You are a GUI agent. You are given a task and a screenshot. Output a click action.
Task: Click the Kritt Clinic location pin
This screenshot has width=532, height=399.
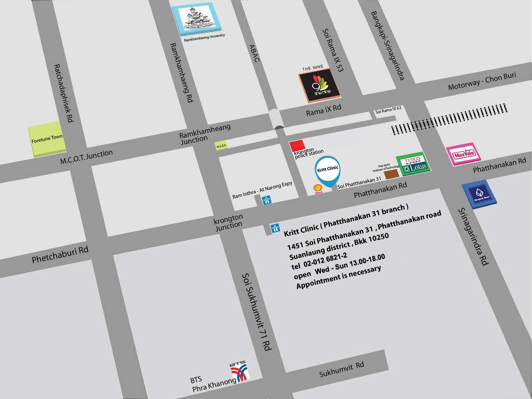click(x=328, y=171)
